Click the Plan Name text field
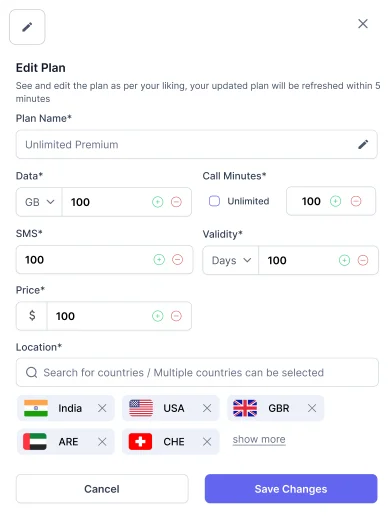This screenshot has height=530, width=389. pos(197,145)
